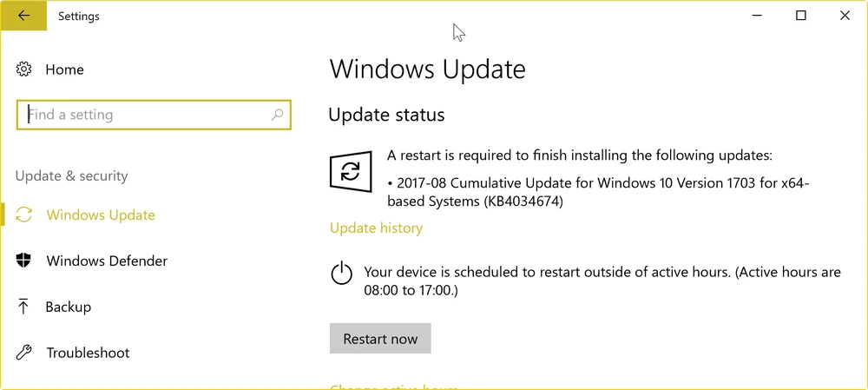The image size is (868, 390).
Task: Click the large update status refresh icon
Action: pos(351,170)
